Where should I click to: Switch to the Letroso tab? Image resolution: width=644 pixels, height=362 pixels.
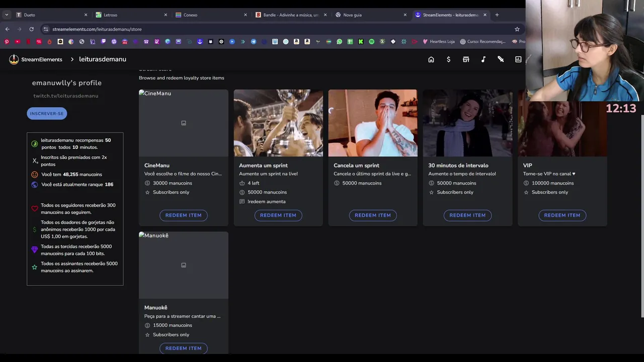tap(131, 15)
